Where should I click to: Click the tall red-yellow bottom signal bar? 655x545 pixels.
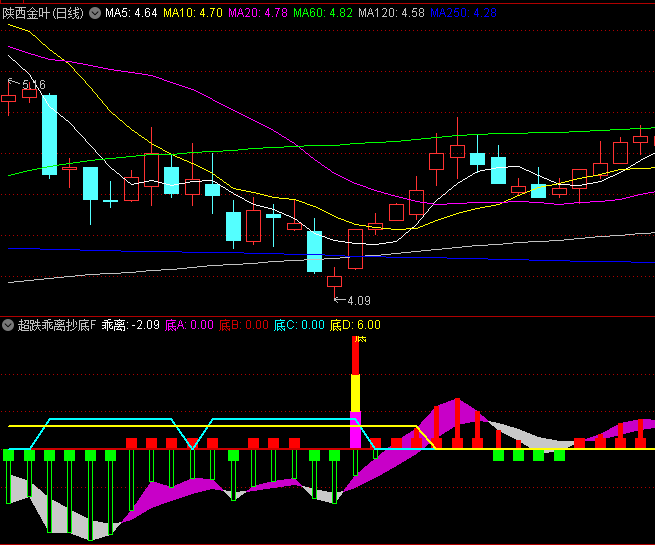355,390
